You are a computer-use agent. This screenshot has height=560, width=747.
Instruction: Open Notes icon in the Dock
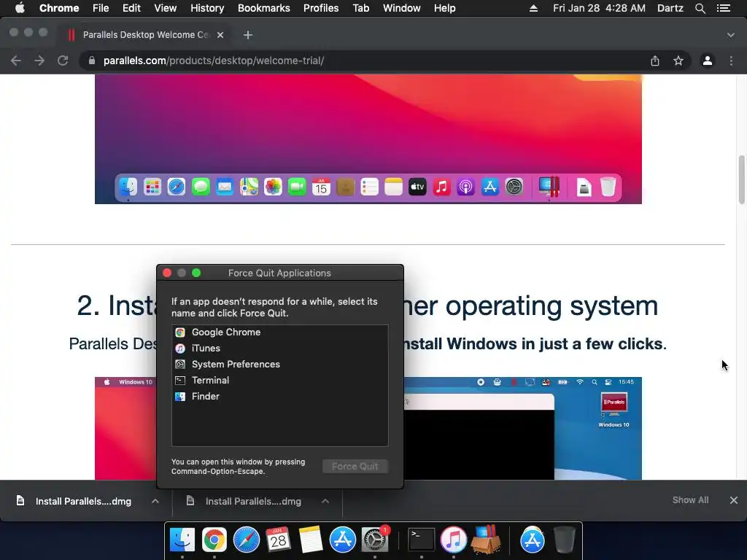311,540
